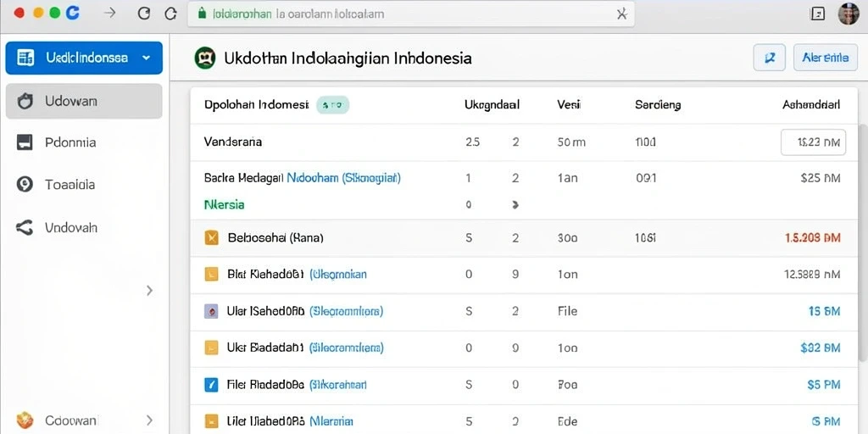The width and height of the screenshot is (868, 434).
Task: Click the first browser reload icon
Action: pyautogui.click(x=144, y=14)
